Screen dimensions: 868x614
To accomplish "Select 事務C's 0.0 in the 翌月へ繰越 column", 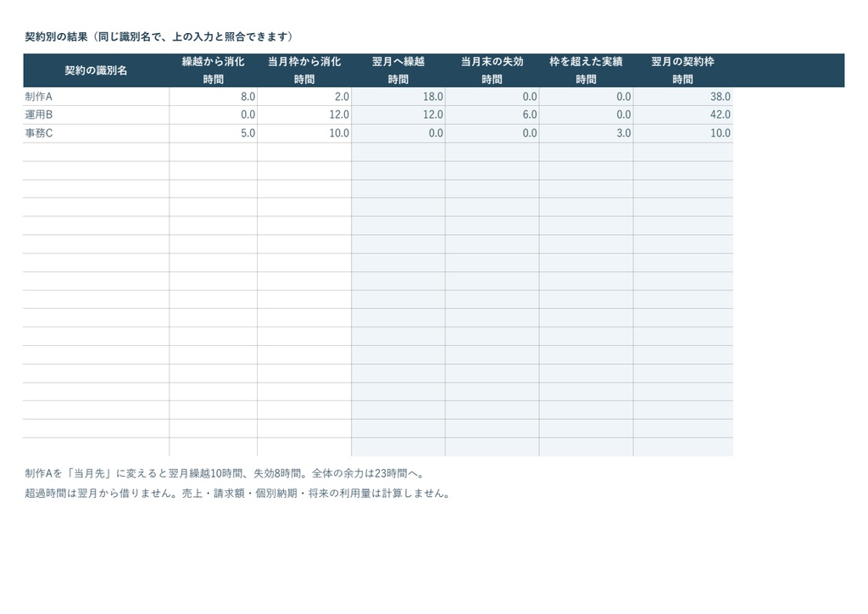I will [x=398, y=133].
